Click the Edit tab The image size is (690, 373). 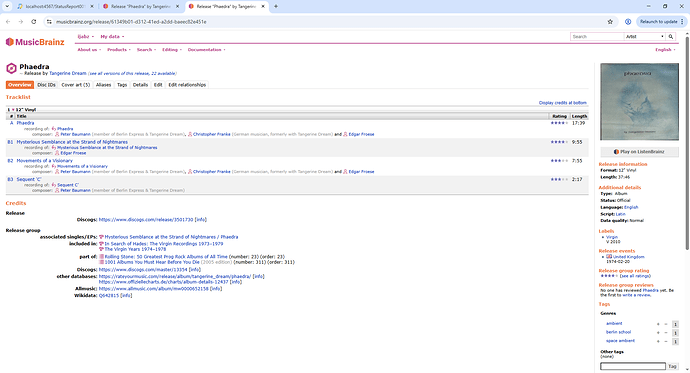[158, 85]
